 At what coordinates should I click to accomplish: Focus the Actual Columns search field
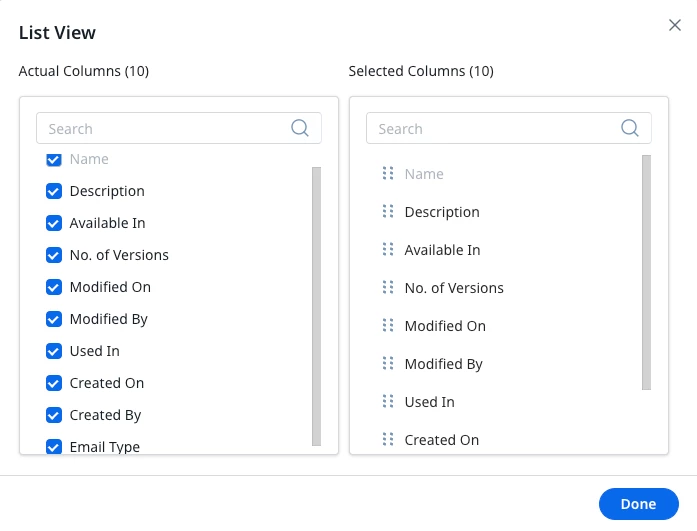click(x=179, y=128)
